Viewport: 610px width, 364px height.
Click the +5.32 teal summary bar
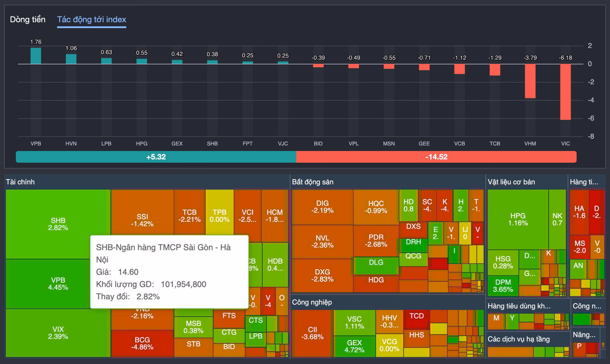point(156,157)
